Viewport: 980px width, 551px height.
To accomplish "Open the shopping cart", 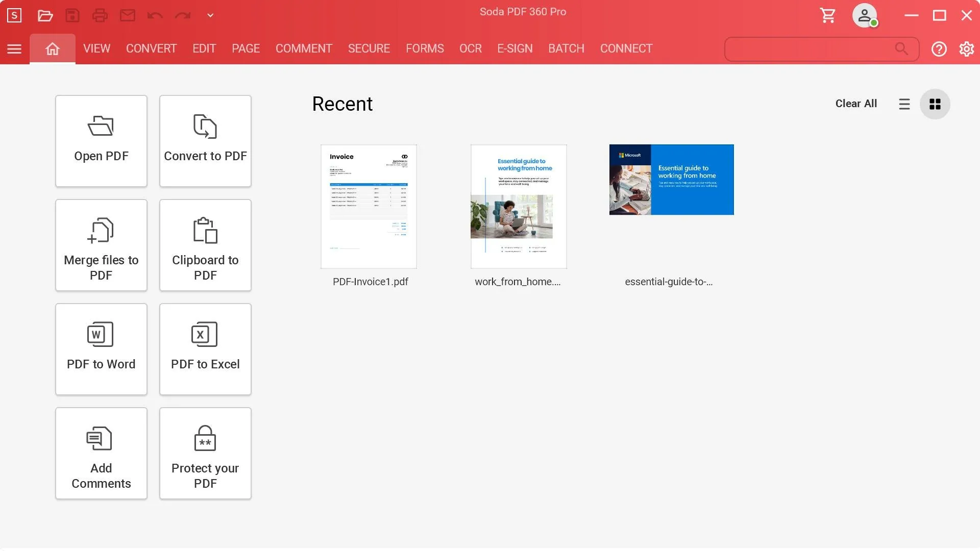I will [827, 15].
